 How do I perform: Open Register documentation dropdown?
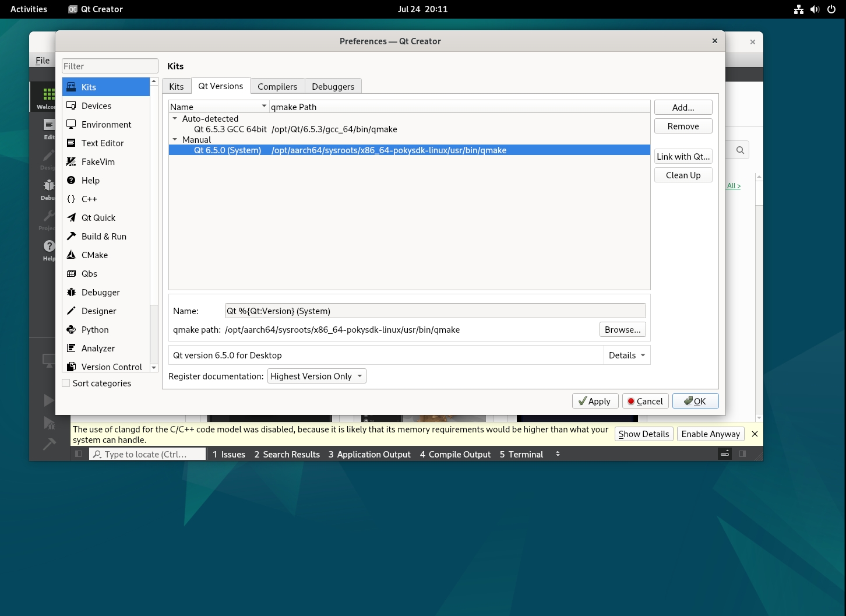click(316, 376)
